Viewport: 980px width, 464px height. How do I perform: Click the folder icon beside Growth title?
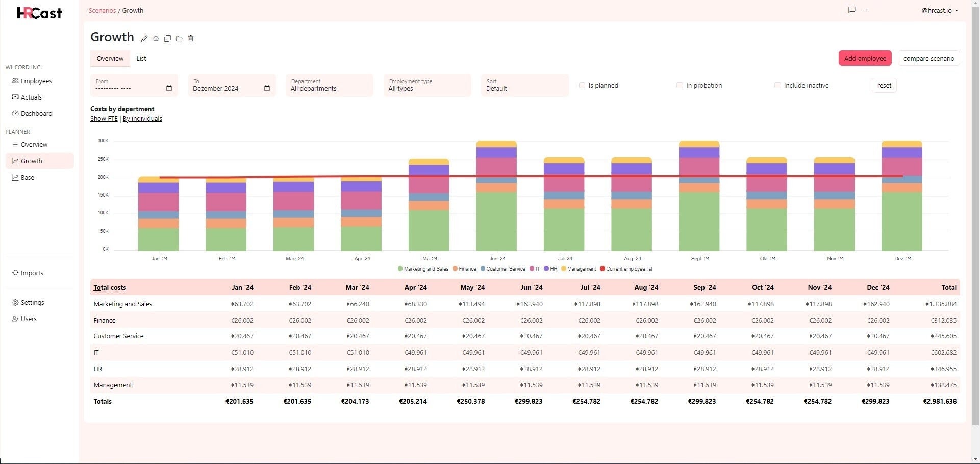point(179,38)
